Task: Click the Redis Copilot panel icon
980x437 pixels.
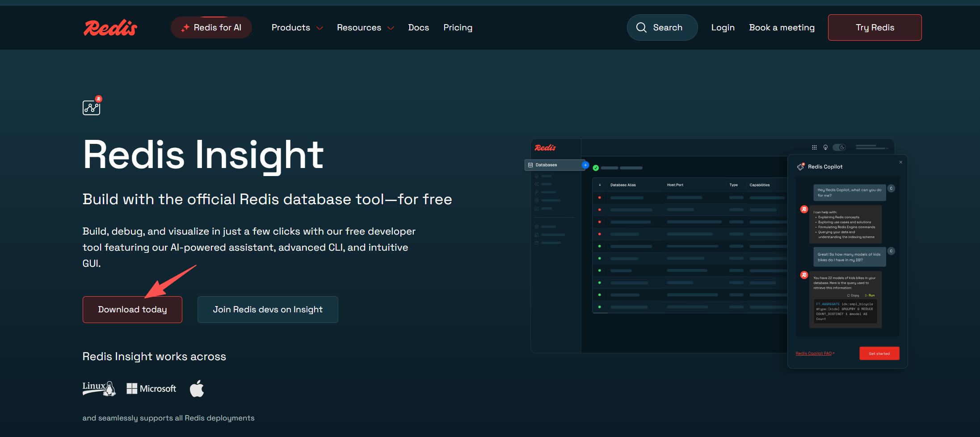Action: point(801,167)
